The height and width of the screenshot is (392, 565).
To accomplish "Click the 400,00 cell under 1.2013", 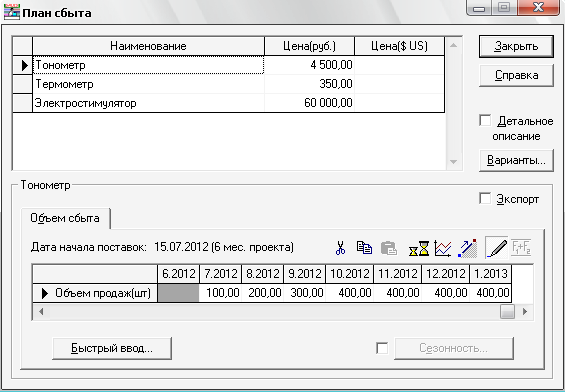I will 490,293.
